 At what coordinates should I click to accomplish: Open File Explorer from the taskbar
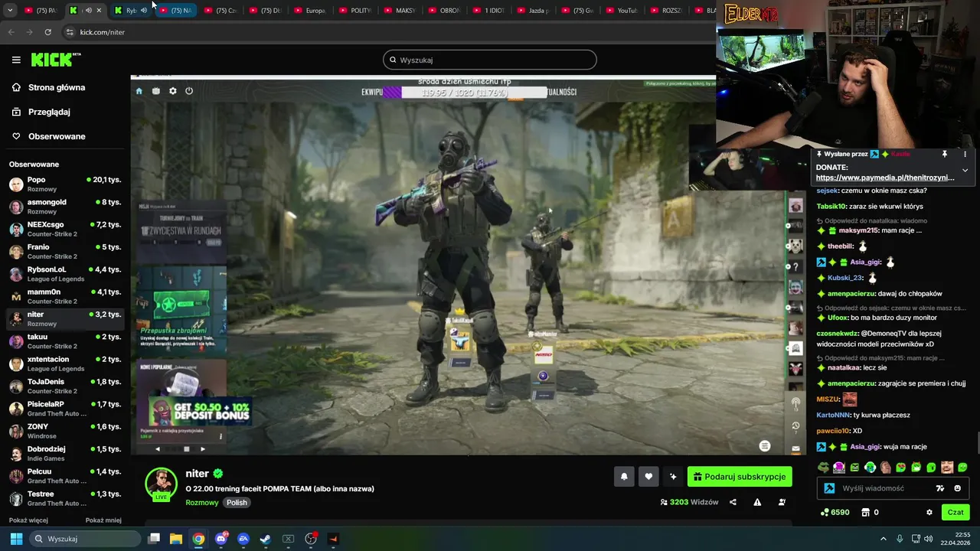pyautogui.click(x=176, y=539)
